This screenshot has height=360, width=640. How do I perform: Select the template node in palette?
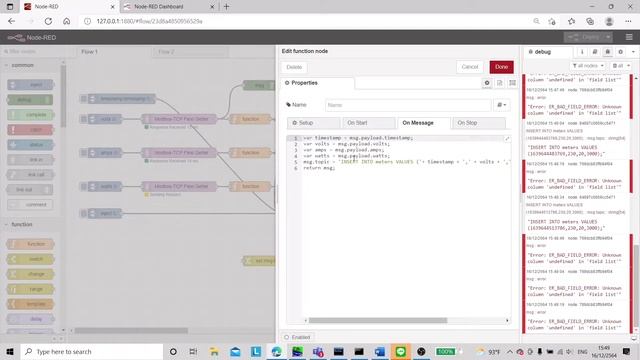pos(30,304)
